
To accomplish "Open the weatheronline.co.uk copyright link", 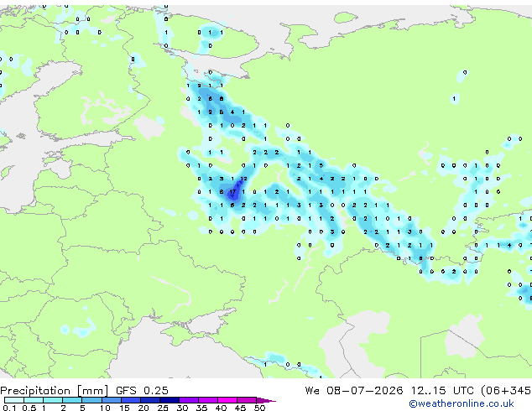I will click(462, 403).
